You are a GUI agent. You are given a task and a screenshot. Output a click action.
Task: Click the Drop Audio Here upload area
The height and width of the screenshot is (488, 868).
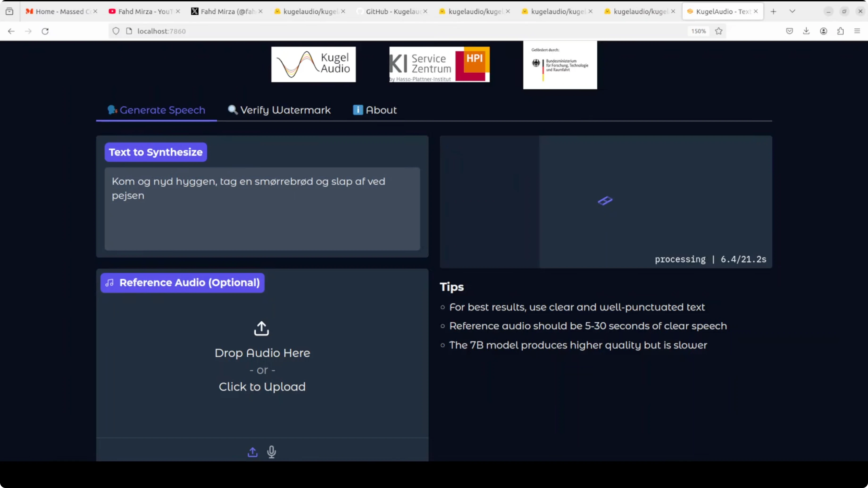click(x=262, y=357)
